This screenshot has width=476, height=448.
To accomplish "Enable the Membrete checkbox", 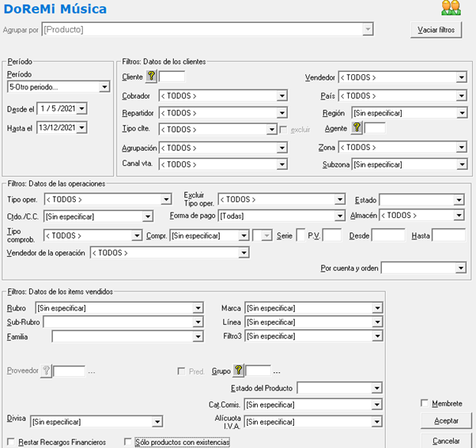I will coord(425,404).
